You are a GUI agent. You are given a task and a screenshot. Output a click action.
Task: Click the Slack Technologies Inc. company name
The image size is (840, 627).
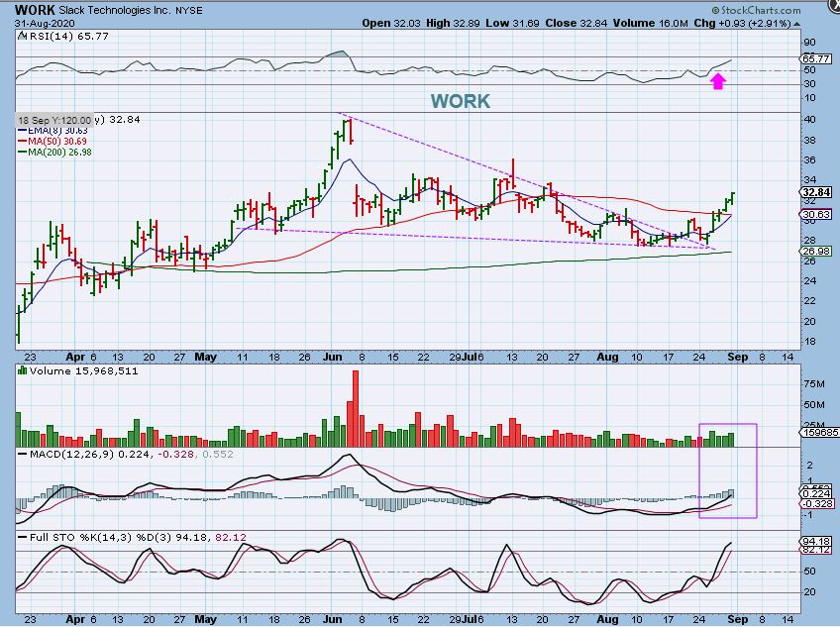(x=115, y=10)
